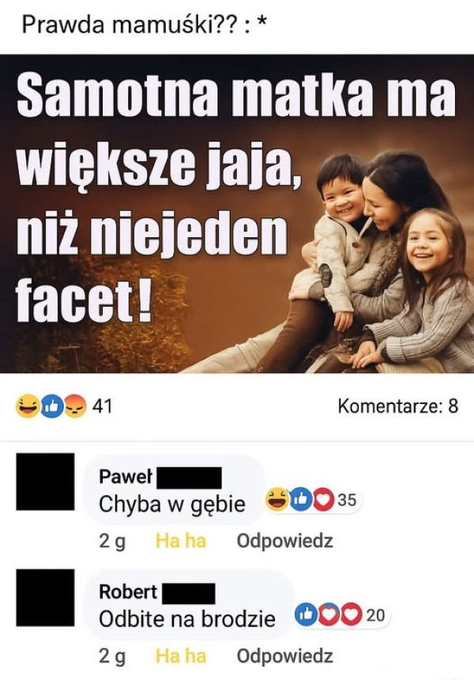Click the laughing emoji on Paweł's comment
The image size is (474, 680).
pyautogui.click(x=278, y=499)
